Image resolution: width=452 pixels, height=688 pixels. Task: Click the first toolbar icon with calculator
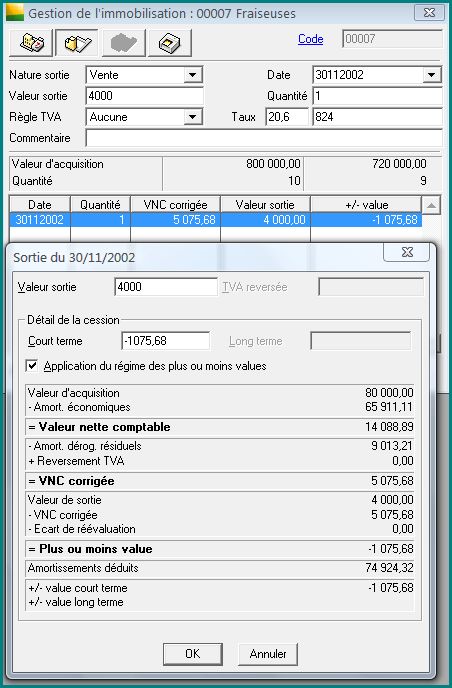pos(31,43)
